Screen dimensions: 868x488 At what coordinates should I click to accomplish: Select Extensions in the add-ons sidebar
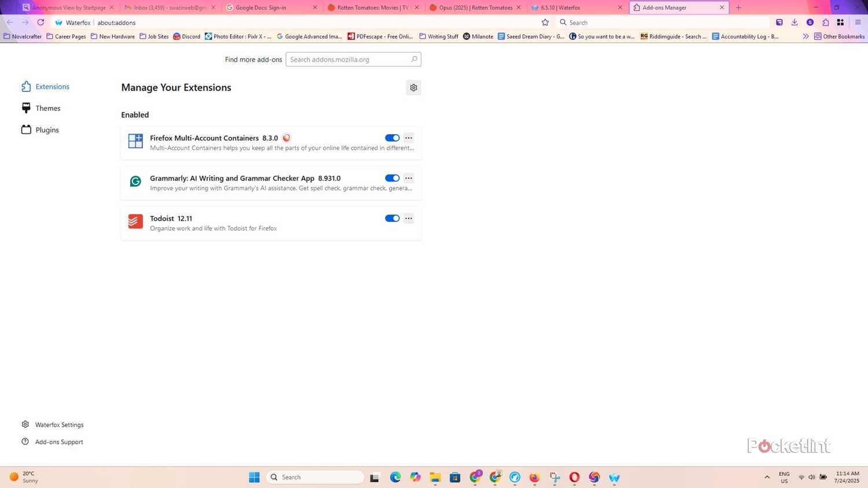tap(46, 87)
